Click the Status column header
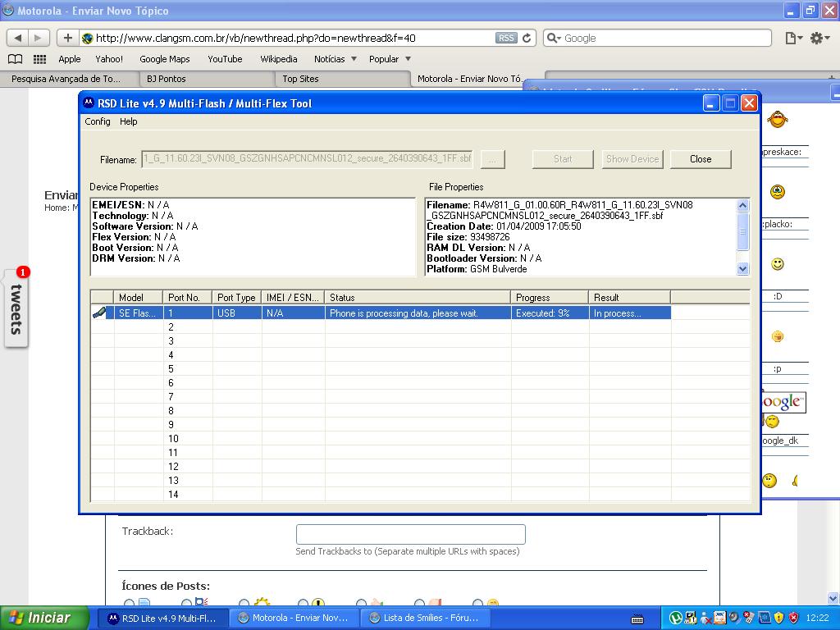 coord(418,297)
